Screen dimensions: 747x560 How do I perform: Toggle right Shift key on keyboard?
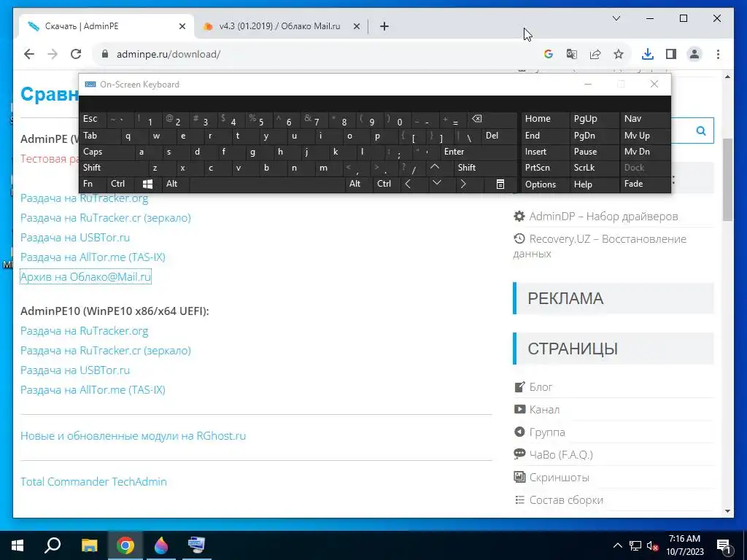pos(485,168)
